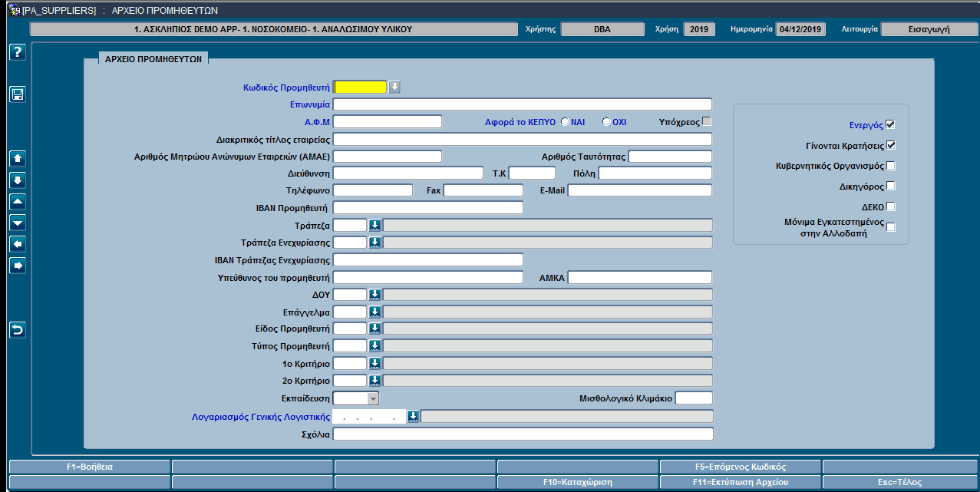Image resolution: width=980 pixels, height=492 pixels.
Task: Select the ΑΡΧΕΙΟ ΠΡΟΜΗΘΕΥΤΩΝ tab
Action: (153, 58)
